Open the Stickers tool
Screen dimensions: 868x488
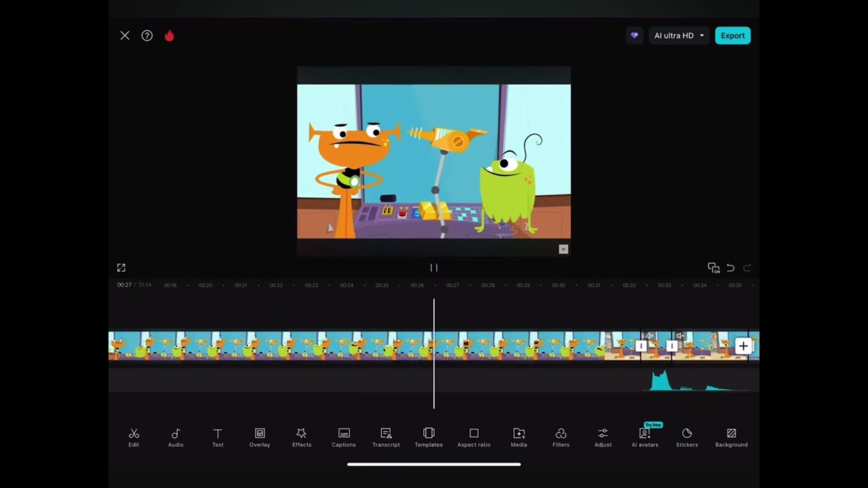(x=687, y=437)
